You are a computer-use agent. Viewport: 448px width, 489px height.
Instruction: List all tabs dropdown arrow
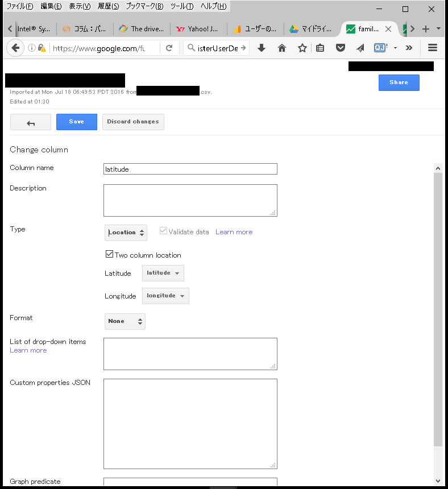(438, 28)
